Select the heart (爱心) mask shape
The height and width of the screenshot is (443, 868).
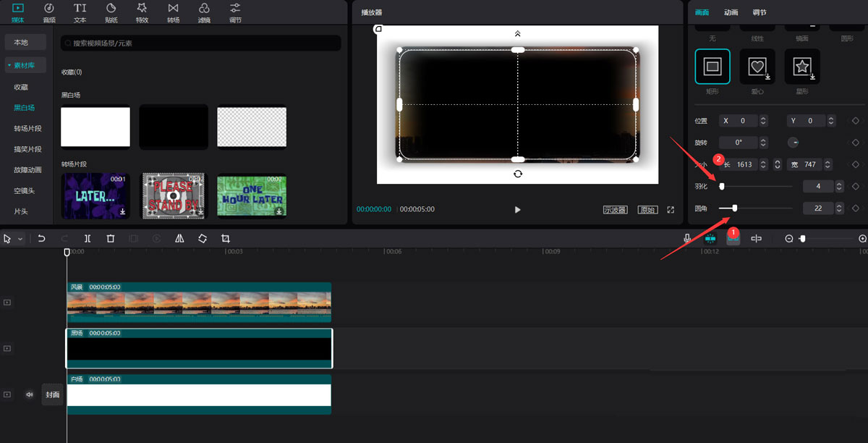pyautogui.click(x=757, y=67)
